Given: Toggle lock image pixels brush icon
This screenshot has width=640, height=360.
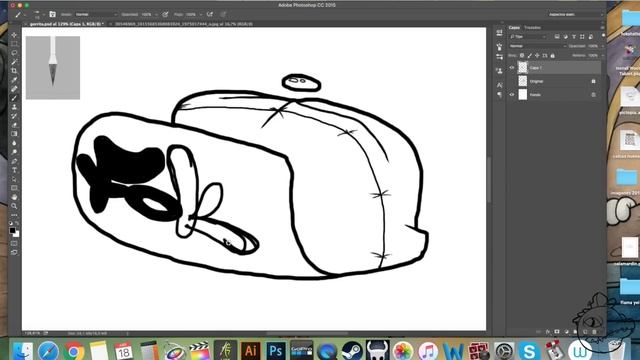Looking at the screenshot, I should [530, 56].
